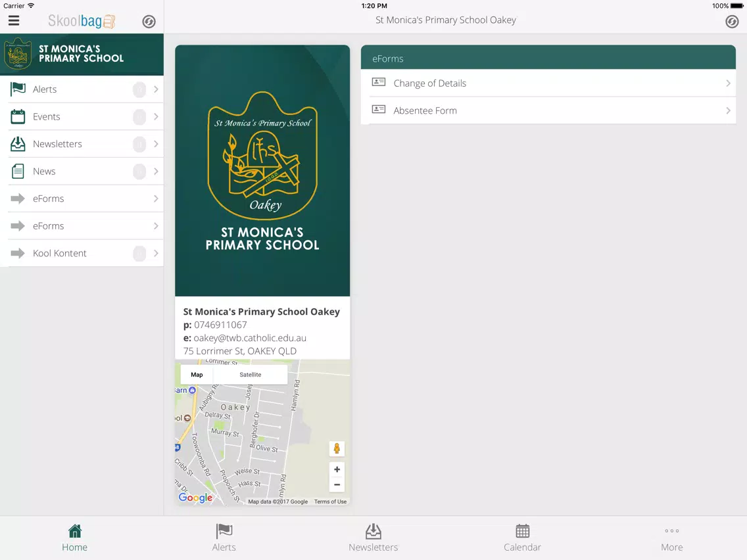This screenshot has height=560, width=747.
Task: Open Change of Details via its chevron
Action: pyautogui.click(x=728, y=83)
